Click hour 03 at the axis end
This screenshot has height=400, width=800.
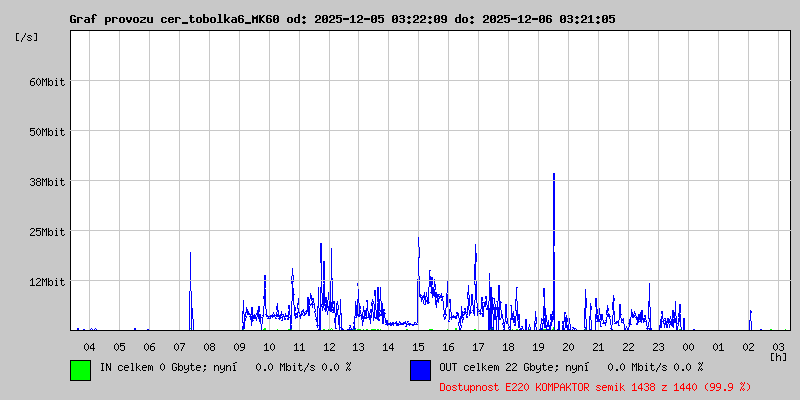click(x=778, y=345)
